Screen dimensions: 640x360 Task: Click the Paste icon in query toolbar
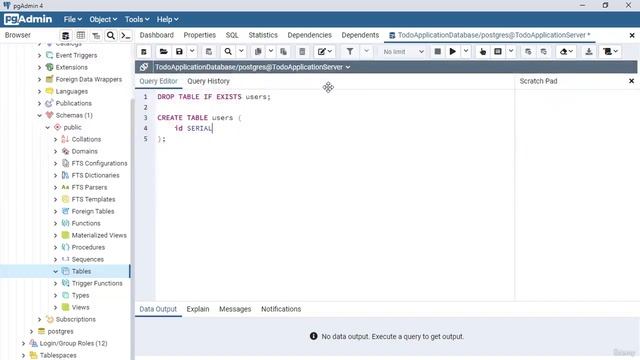point(284,51)
